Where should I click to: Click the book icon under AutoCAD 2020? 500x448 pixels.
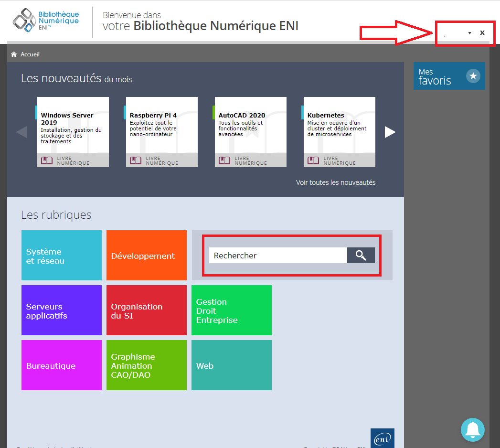tap(224, 160)
